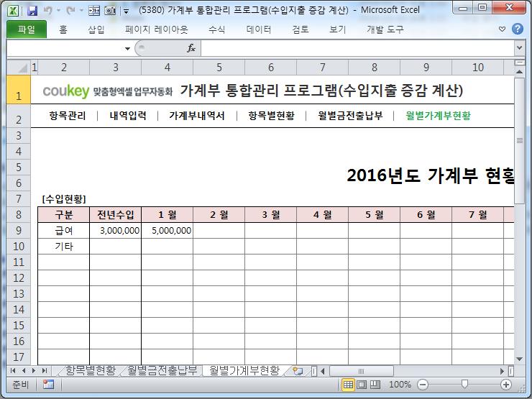Open the 개발 도구 ribbon tab
Screen dimensions: 532x399
385,29
